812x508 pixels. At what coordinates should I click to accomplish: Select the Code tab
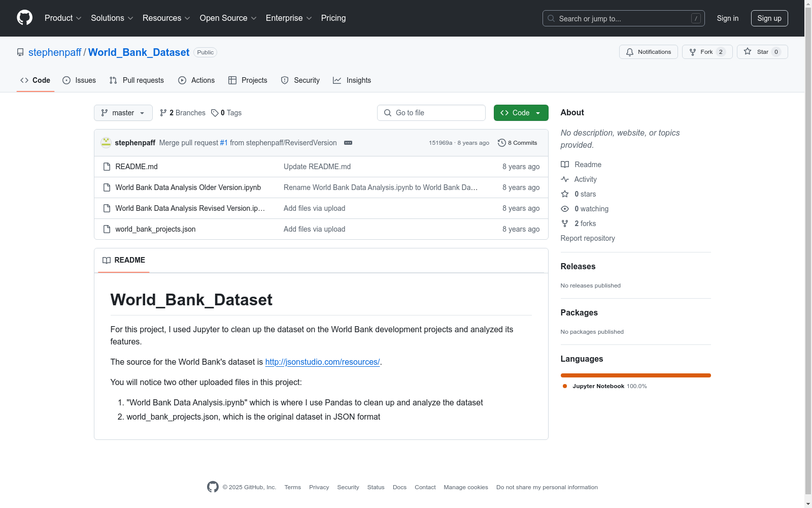click(35, 80)
